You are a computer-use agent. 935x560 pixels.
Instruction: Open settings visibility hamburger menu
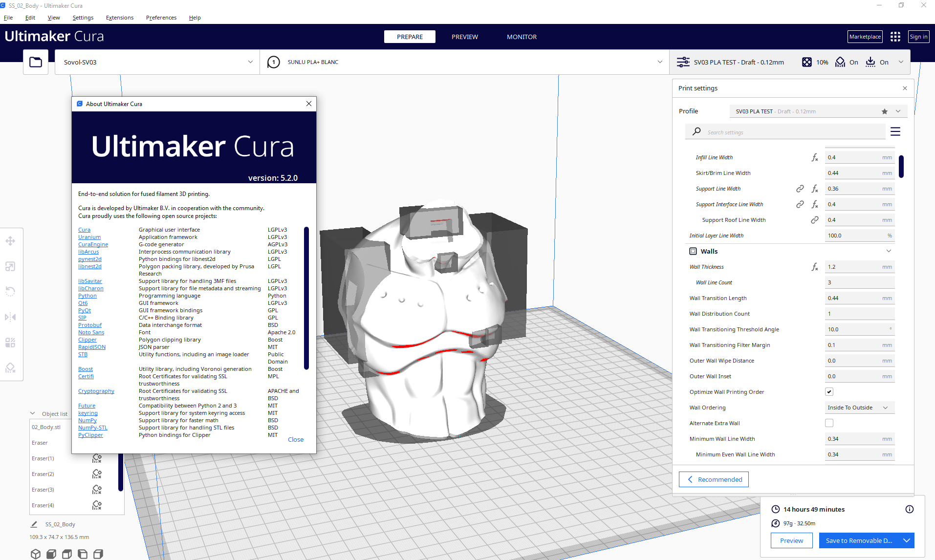(895, 131)
